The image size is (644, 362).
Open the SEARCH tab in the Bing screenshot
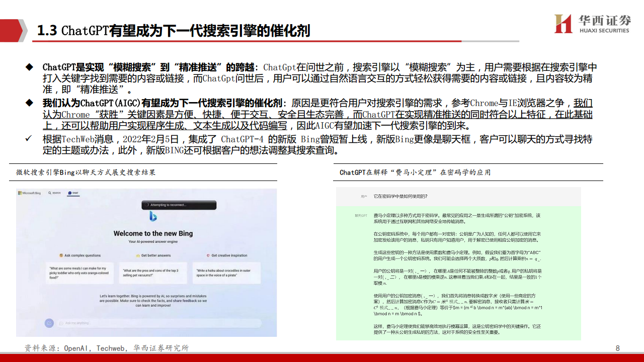pos(54,193)
